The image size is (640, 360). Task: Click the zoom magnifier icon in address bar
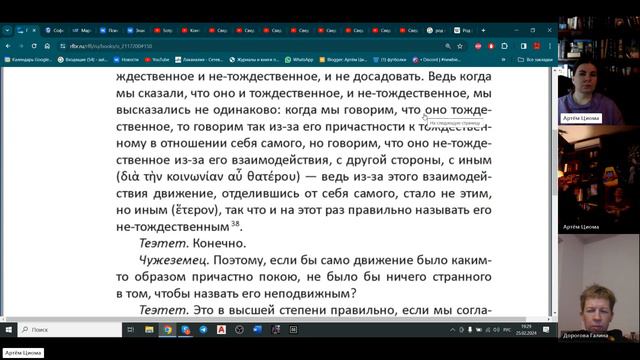point(448,46)
